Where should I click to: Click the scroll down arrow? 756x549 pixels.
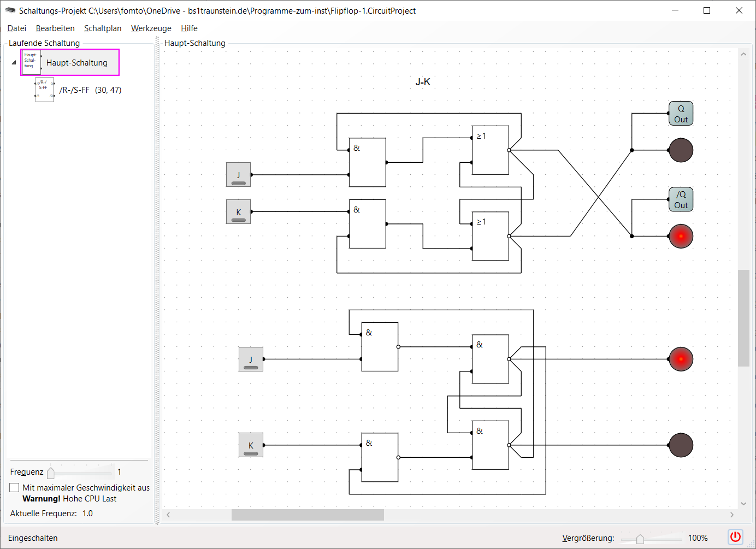click(x=743, y=504)
